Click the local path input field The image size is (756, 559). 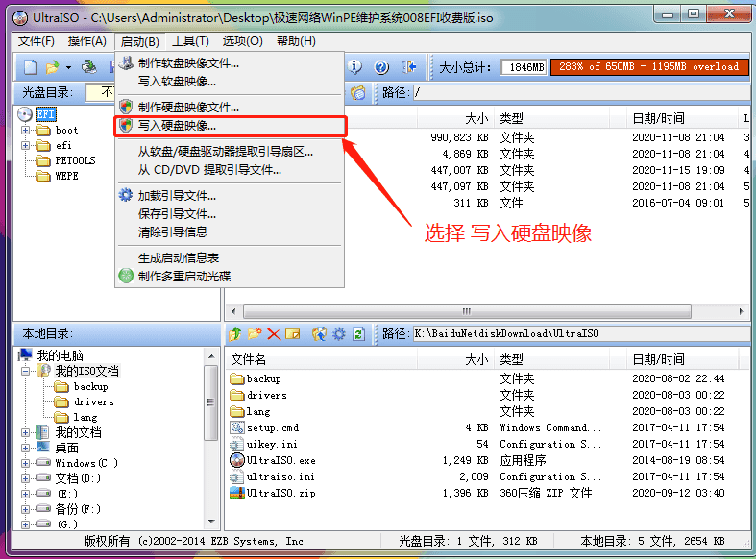tap(576, 334)
